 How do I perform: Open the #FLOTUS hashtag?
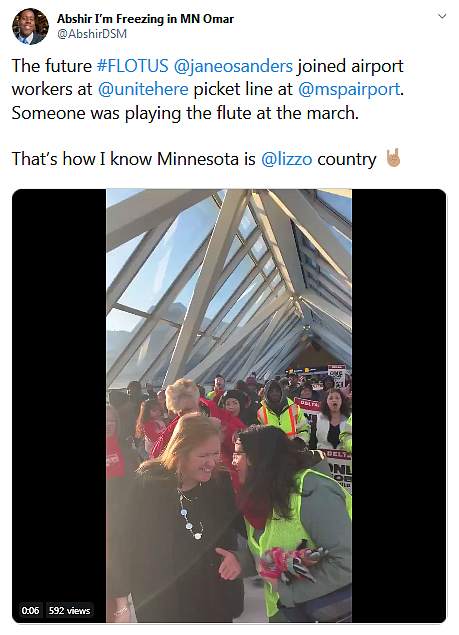pyautogui.click(x=132, y=66)
